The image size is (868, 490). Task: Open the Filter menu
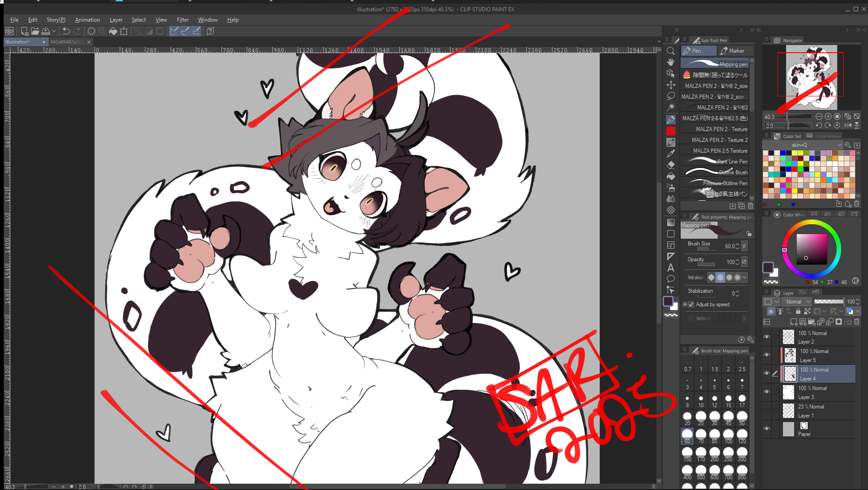point(182,20)
